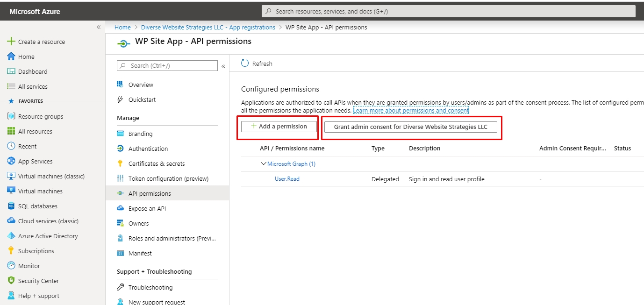Image resolution: width=644 pixels, height=305 pixels.
Task: Click the Microsoft Azure logo text
Action: point(35,11)
